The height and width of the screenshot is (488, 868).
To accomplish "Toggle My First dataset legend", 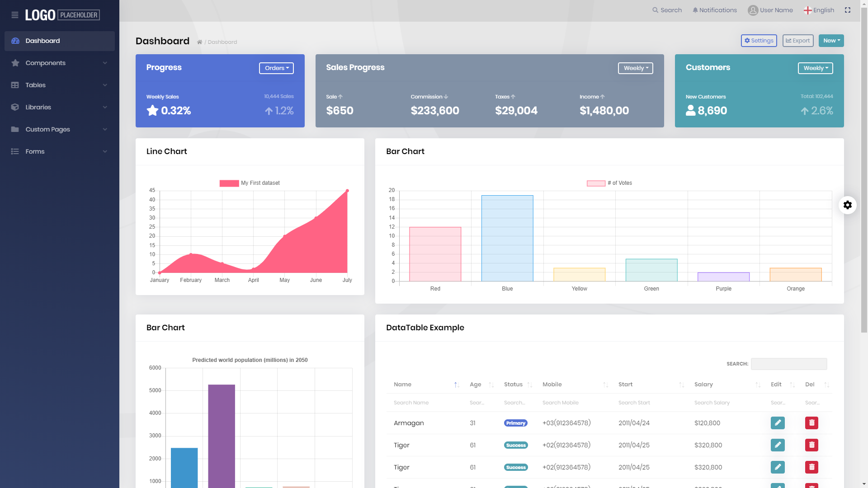I will click(x=250, y=183).
